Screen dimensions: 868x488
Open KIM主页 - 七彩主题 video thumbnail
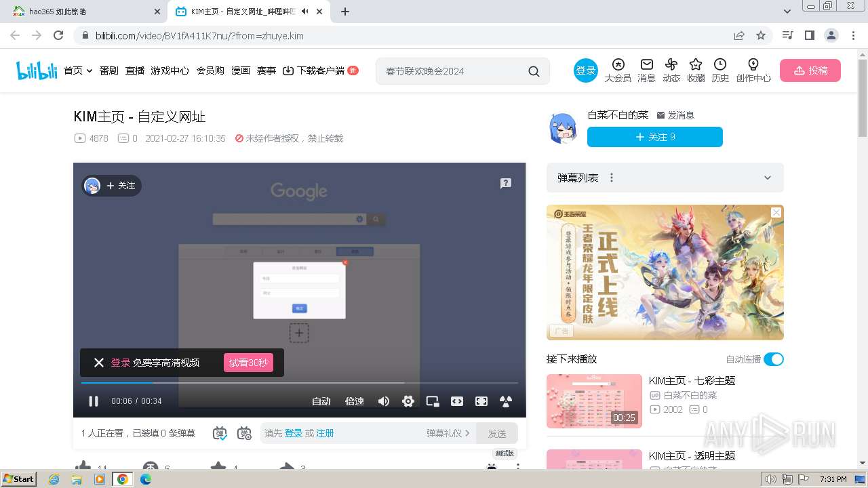(594, 401)
